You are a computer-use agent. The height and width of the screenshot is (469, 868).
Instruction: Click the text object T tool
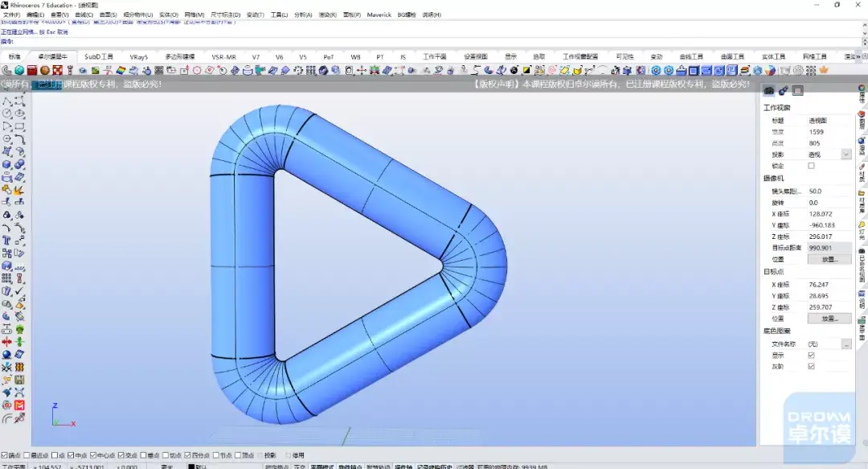tap(7, 240)
